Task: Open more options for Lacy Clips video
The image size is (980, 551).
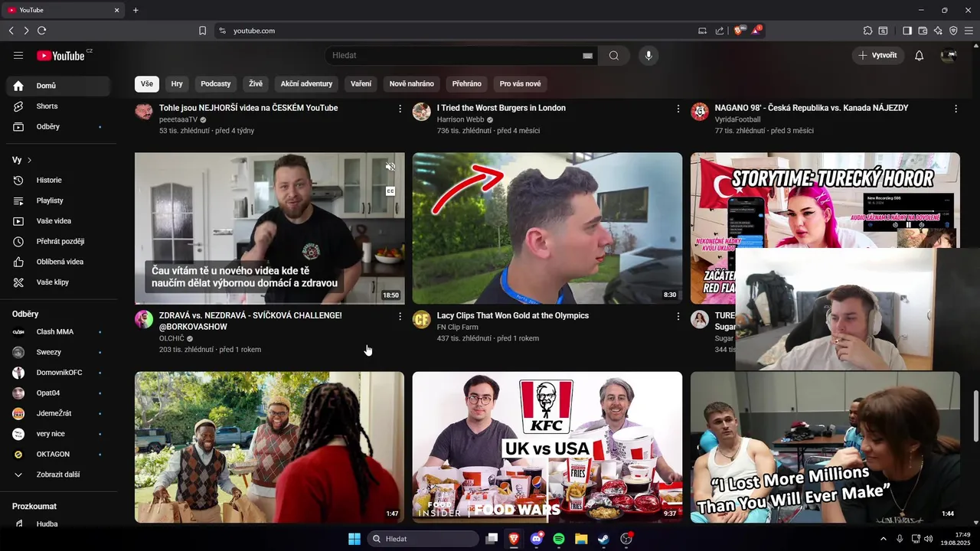Action: (678, 316)
